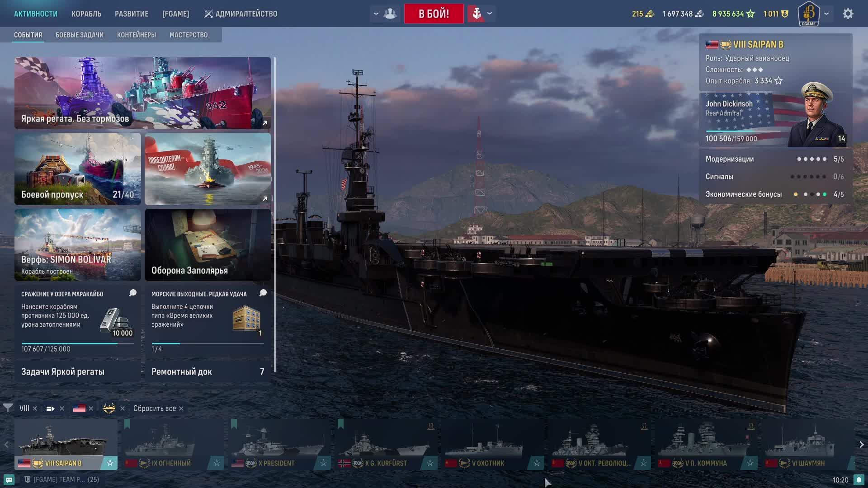Open Ремонтный док
This screenshot has width=868, height=488.
[x=208, y=371]
